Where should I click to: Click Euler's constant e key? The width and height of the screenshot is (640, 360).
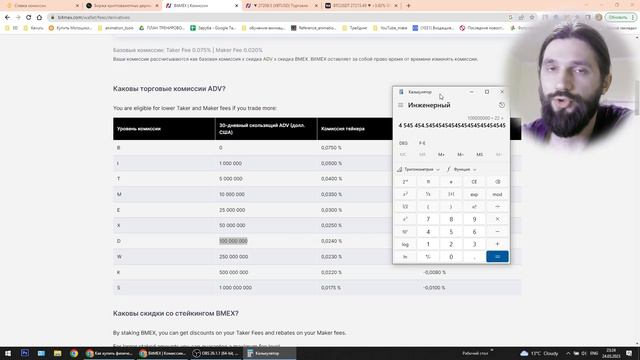[451, 182]
